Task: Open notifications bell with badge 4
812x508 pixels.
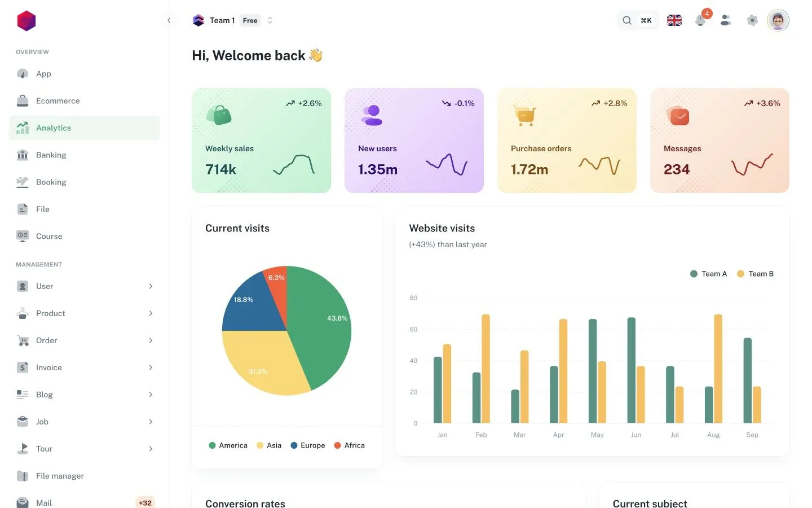Action: click(x=701, y=20)
